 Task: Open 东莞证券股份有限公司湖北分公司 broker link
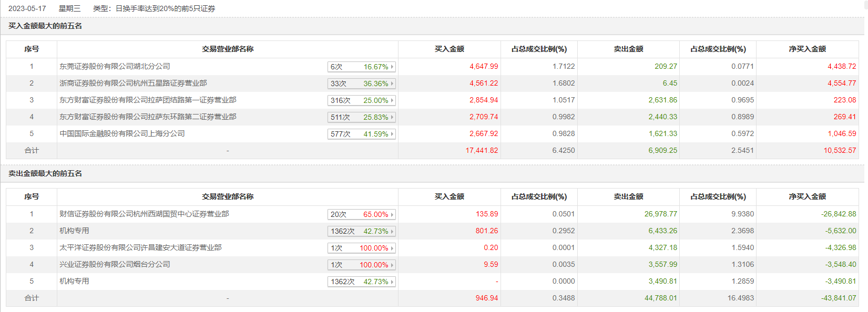(115, 66)
